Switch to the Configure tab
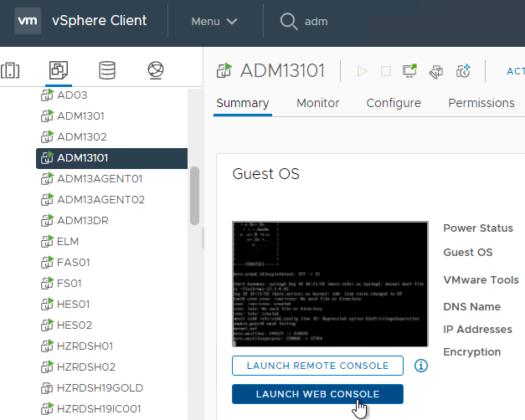This screenshot has width=525, height=420. (394, 103)
